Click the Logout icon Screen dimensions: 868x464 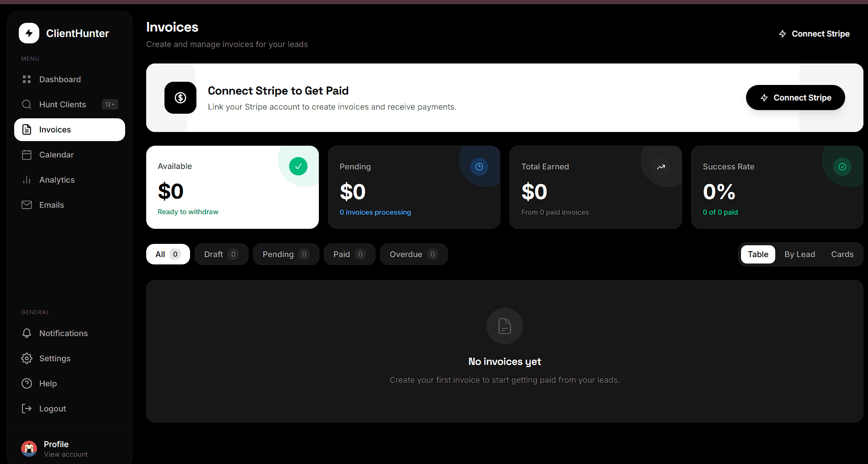(x=27, y=408)
